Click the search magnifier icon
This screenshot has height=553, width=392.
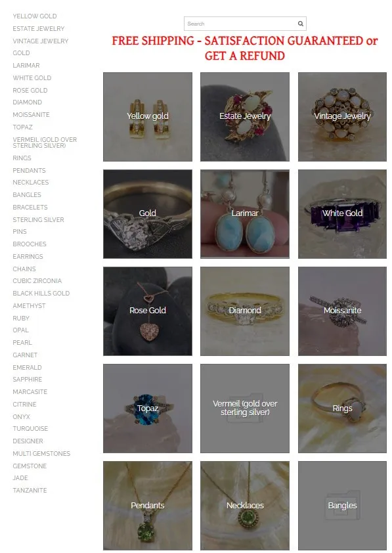[300, 24]
